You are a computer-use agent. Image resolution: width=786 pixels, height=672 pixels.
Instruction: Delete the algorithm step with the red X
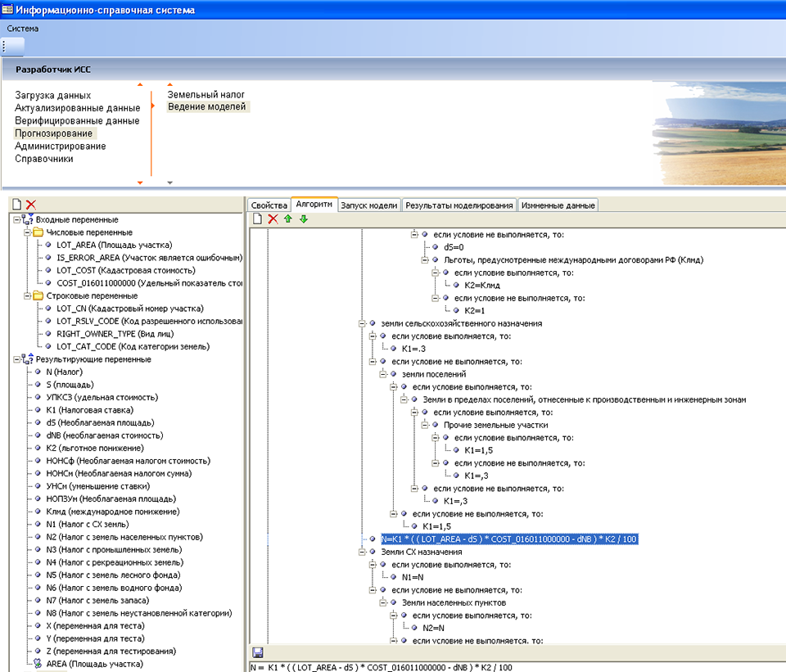tap(273, 219)
